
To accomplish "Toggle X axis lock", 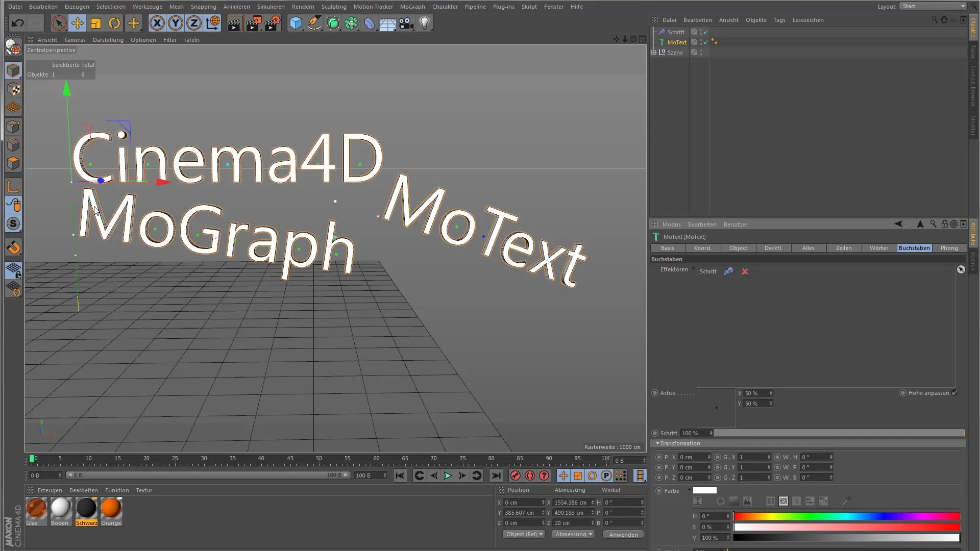I will pyautogui.click(x=157, y=23).
